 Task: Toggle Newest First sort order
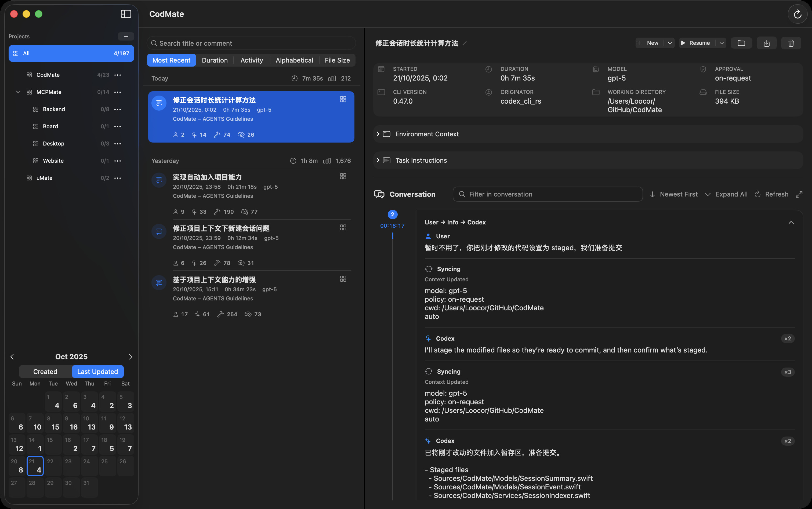pos(674,194)
